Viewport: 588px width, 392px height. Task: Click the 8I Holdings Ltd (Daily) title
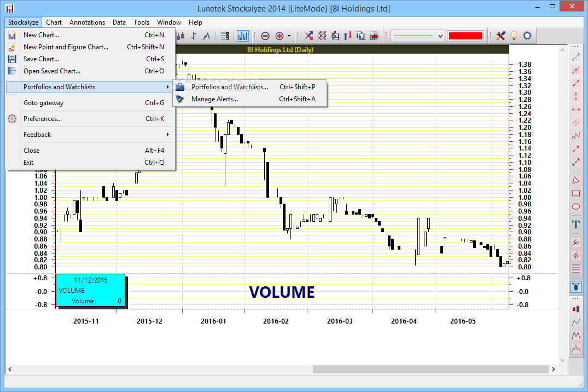pyautogui.click(x=280, y=50)
